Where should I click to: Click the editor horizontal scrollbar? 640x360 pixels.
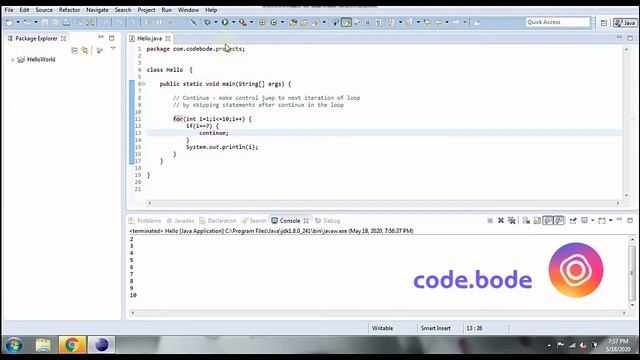[x=384, y=203]
